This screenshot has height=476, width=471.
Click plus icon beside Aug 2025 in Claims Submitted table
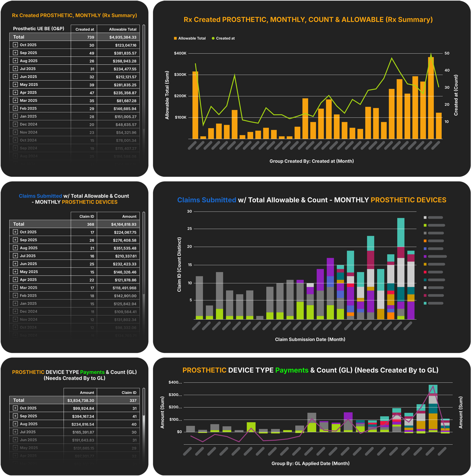(x=15, y=248)
